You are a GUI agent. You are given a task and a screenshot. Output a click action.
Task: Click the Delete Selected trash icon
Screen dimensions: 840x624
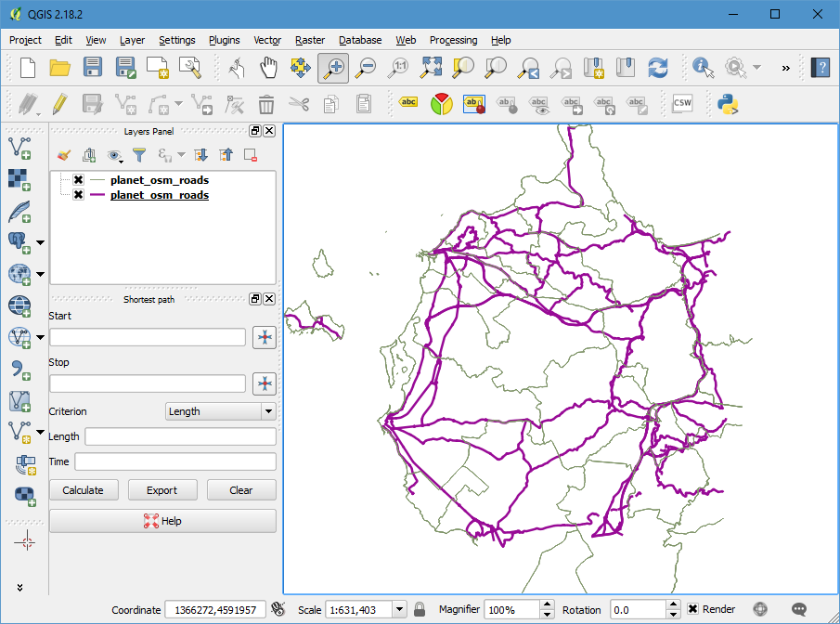coord(266,104)
